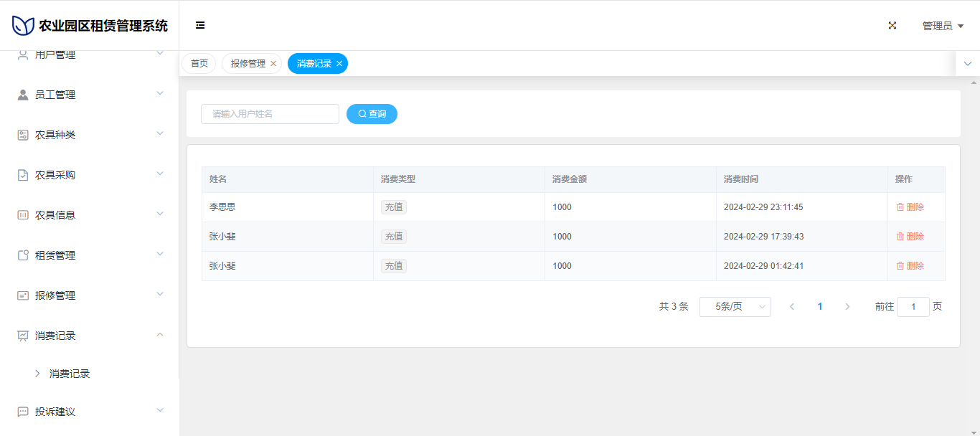Click the sidebar collapse hamburger icon
980x436 pixels.
[200, 25]
